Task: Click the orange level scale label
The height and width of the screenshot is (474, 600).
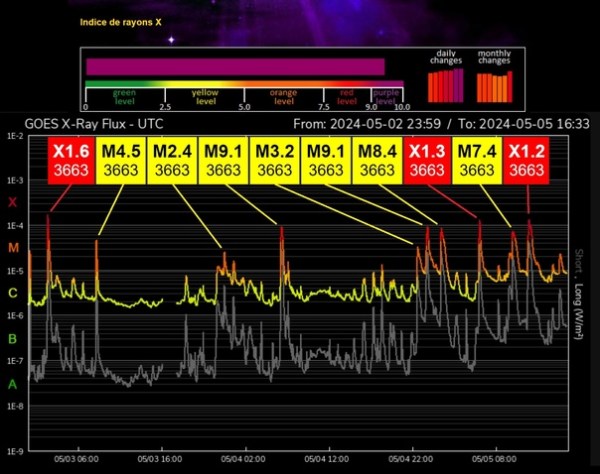Action: point(284,97)
